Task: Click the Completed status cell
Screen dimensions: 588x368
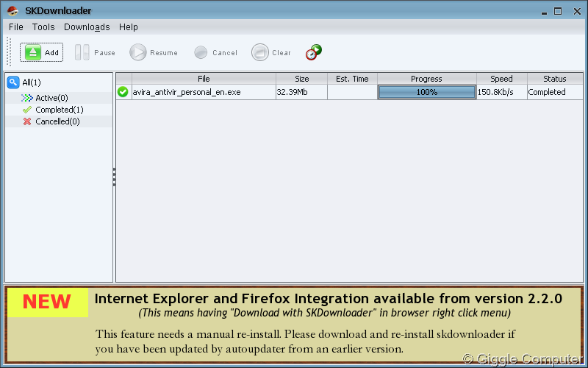Action: 555,92
